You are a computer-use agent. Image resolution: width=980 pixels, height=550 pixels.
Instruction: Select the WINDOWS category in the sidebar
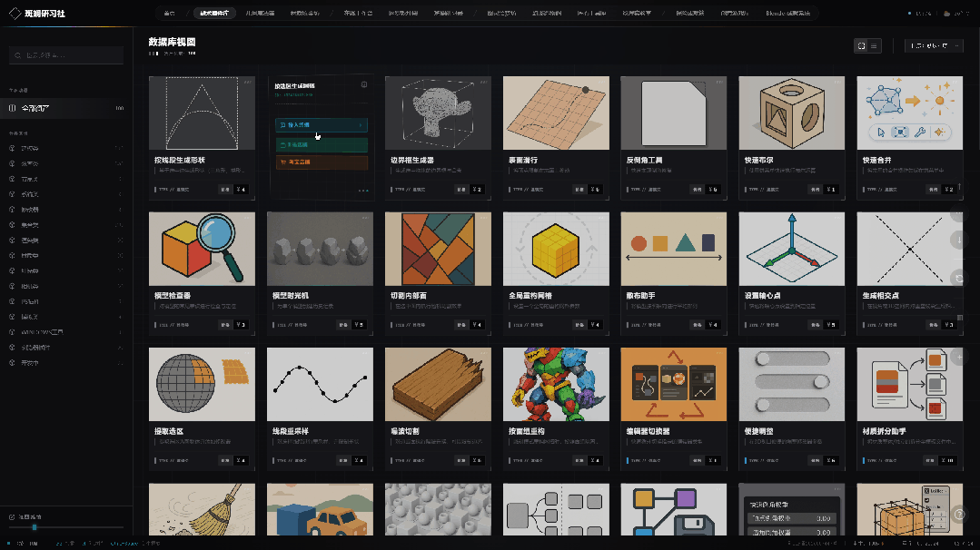point(66,332)
